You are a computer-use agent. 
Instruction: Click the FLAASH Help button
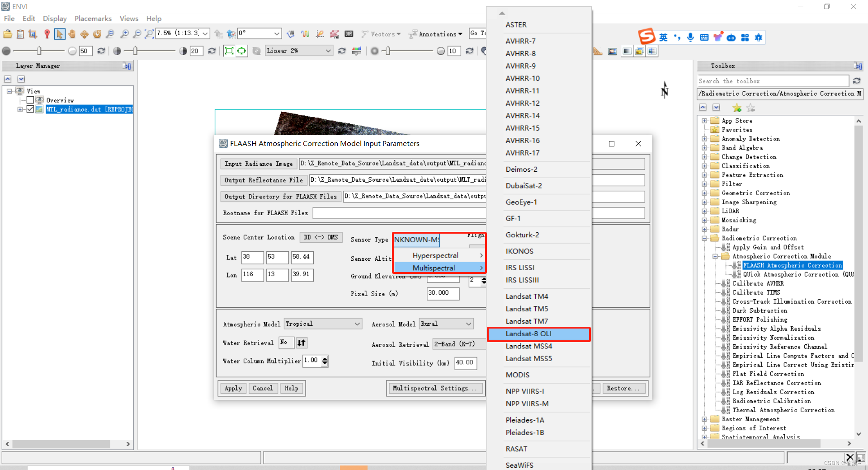click(x=292, y=388)
